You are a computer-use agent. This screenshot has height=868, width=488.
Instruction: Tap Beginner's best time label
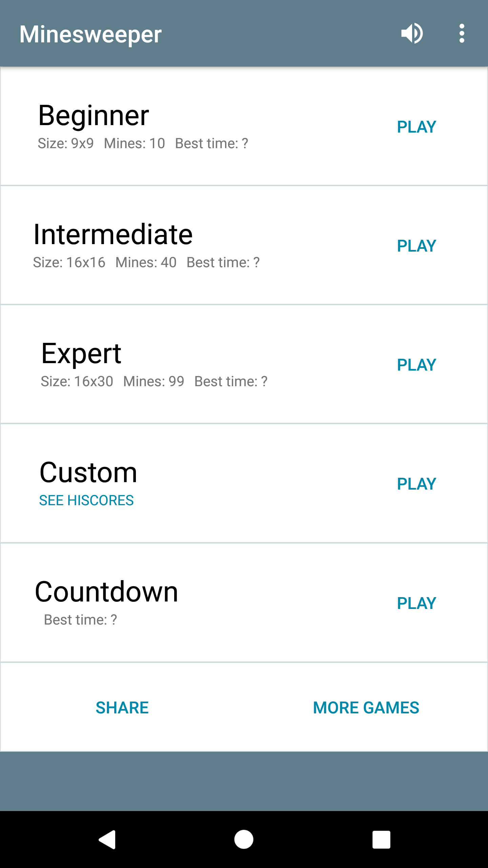click(211, 143)
